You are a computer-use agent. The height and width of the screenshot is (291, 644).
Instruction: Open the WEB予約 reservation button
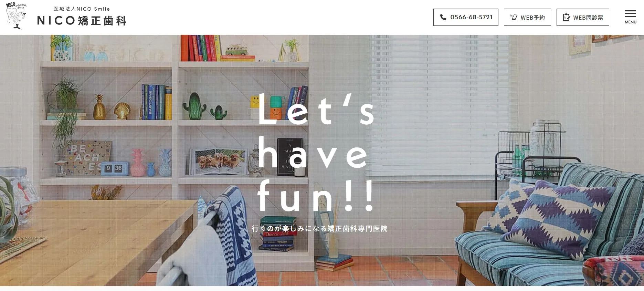527,17
